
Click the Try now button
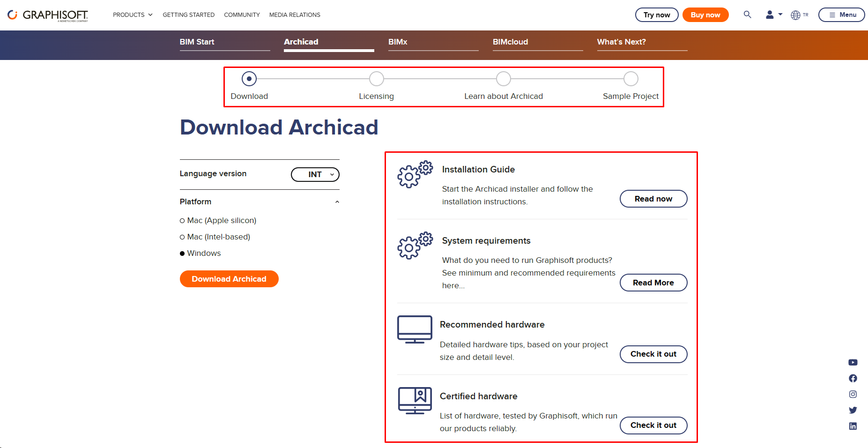pyautogui.click(x=657, y=15)
